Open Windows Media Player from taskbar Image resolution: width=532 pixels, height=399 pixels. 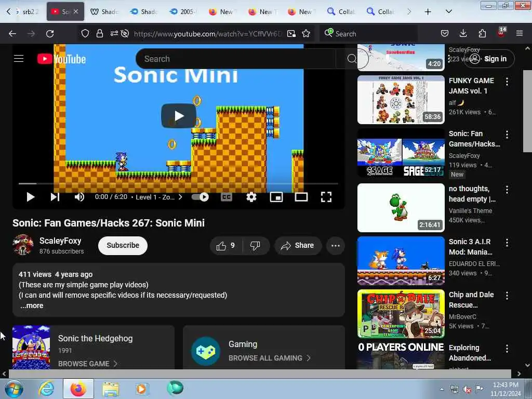(142, 389)
